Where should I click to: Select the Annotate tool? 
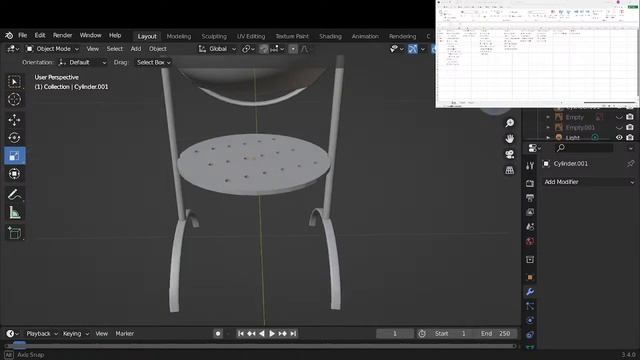(x=14, y=194)
